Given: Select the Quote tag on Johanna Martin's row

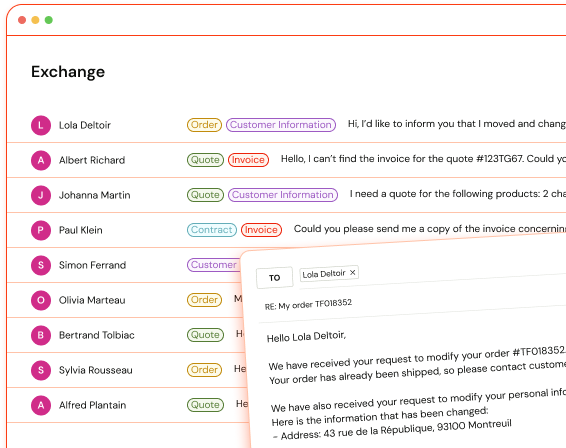Looking at the screenshot, I should coord(205,195).
